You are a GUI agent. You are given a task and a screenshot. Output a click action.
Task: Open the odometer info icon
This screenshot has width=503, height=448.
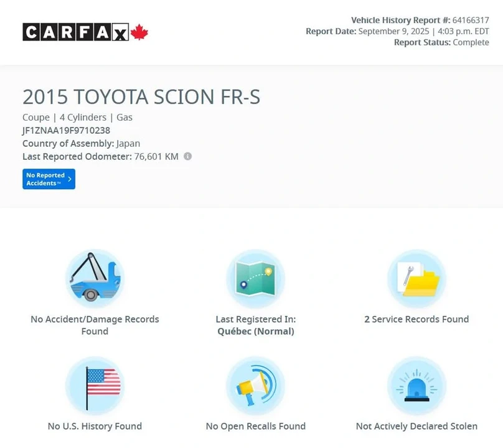point(187,156)
